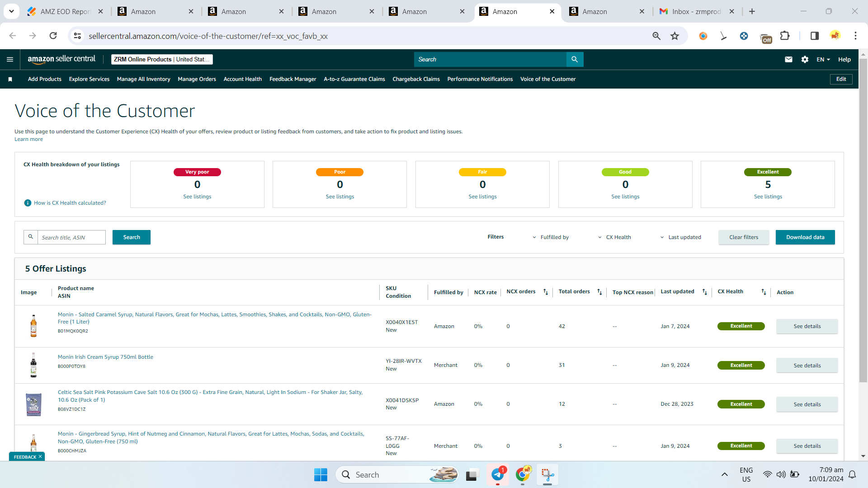This screenshot has height=488, width=868.
Task: Click the Learn more link
Action: 28,139
